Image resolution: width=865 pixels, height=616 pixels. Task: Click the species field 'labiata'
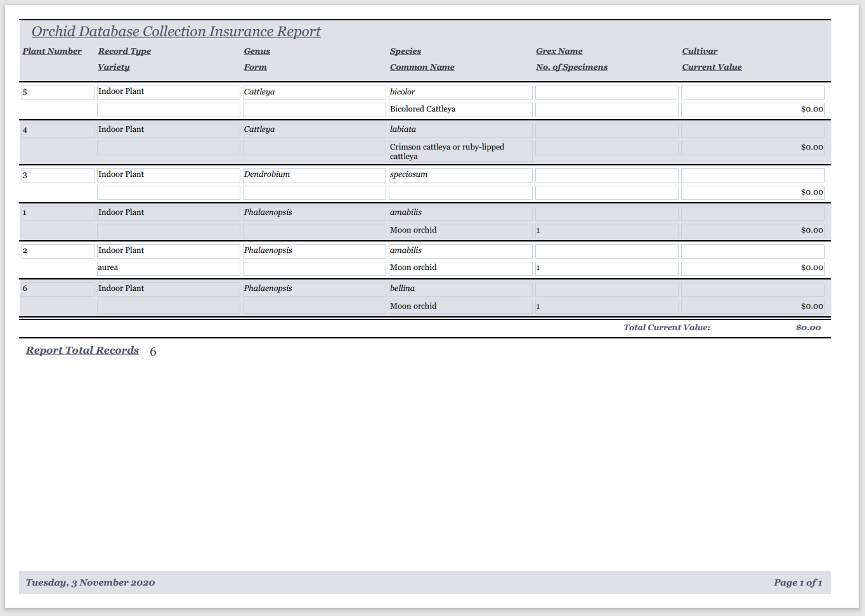tap(460, 131)
